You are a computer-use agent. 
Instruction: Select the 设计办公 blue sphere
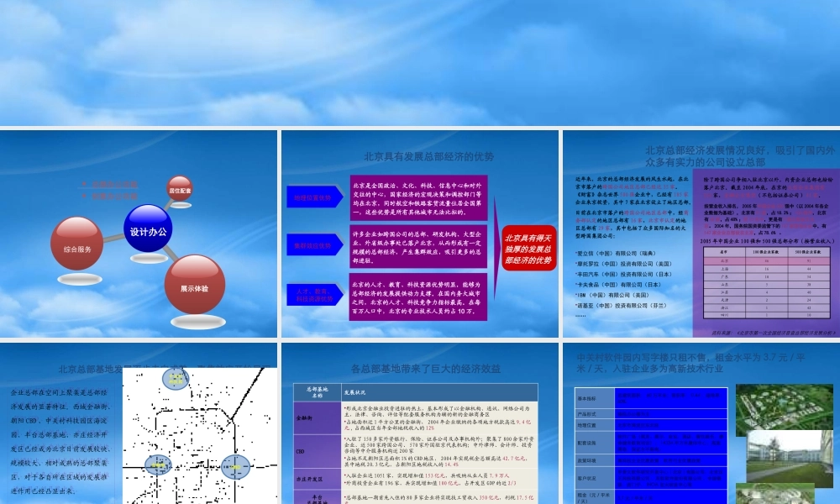tap(148, 228)
